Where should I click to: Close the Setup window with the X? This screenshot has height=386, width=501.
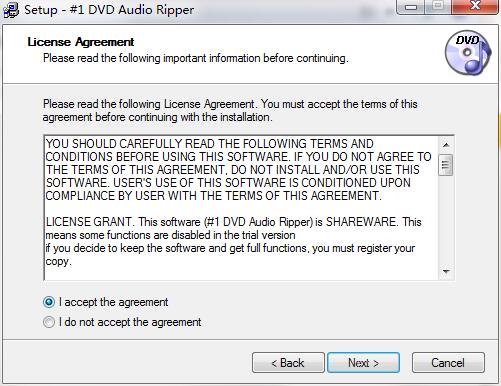point(475,7)
